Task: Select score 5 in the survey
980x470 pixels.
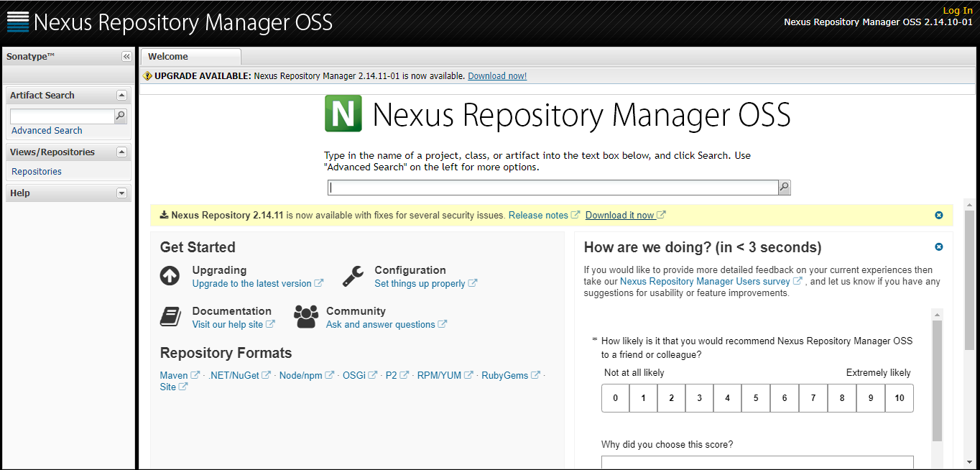Action: point(756,398)
